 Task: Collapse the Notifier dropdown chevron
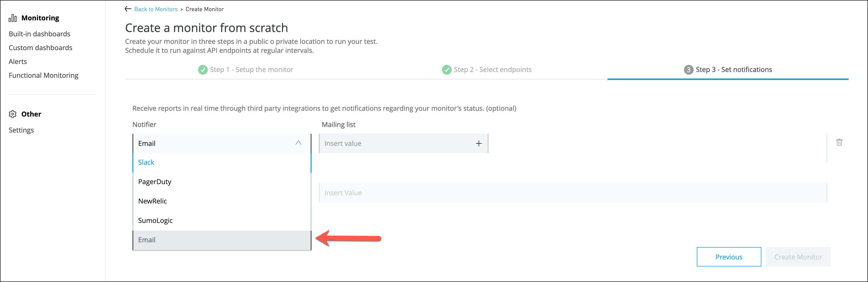coord(298,143)
